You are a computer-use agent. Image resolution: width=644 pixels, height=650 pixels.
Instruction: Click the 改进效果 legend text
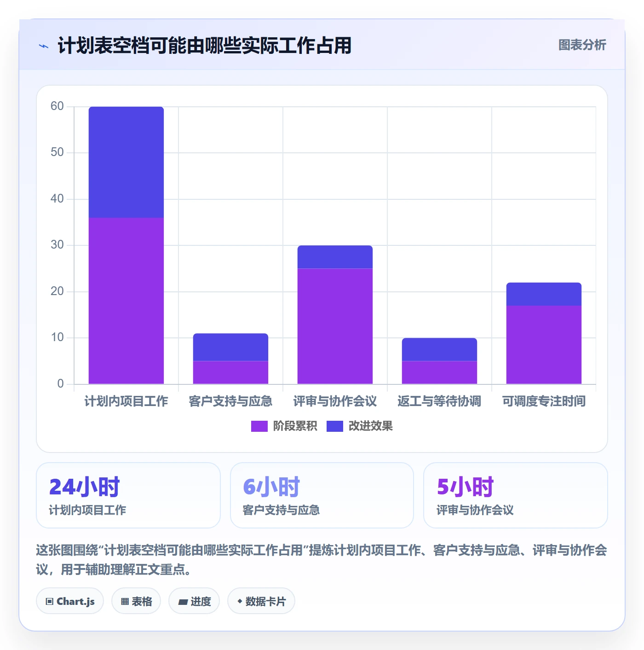(370, 426)
